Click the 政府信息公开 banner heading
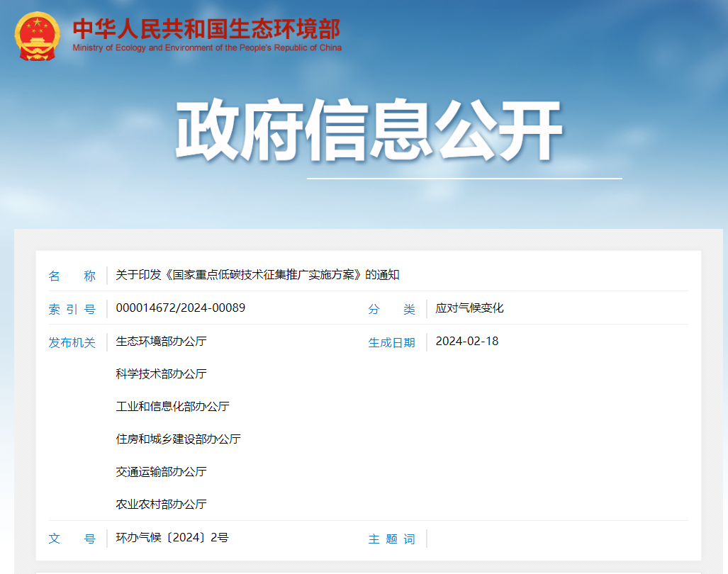This screenshot has height=574, width=728. click(x=369, y=133)
